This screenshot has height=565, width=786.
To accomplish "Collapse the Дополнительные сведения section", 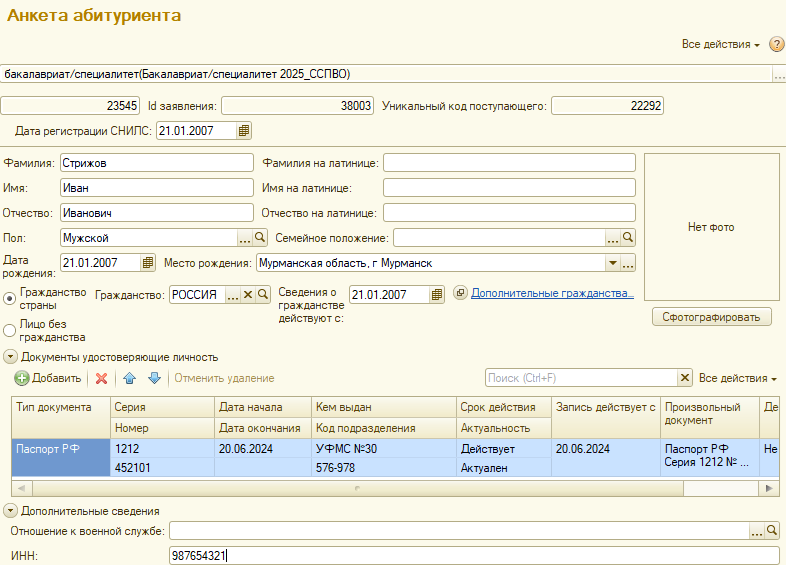I will pos(10,511).
